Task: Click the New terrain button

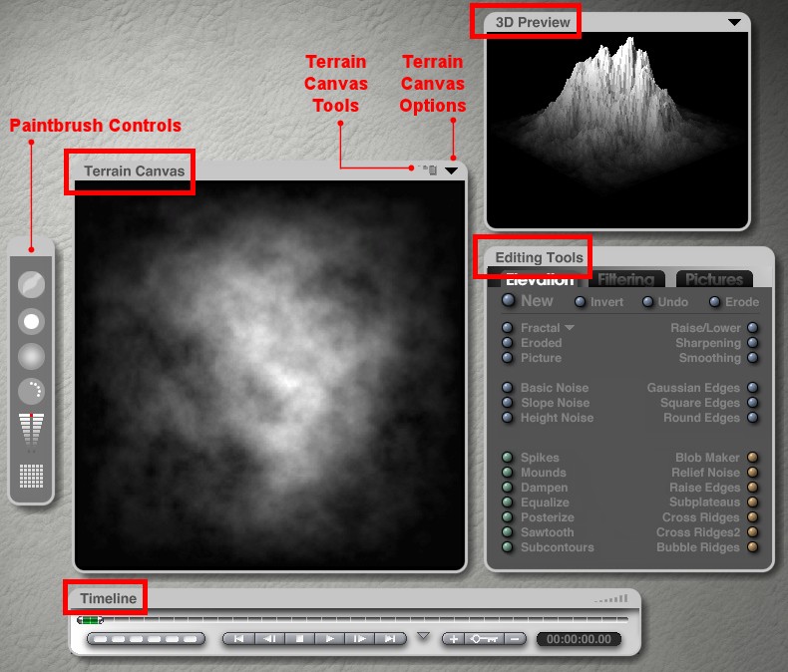Action: (509, 301)
